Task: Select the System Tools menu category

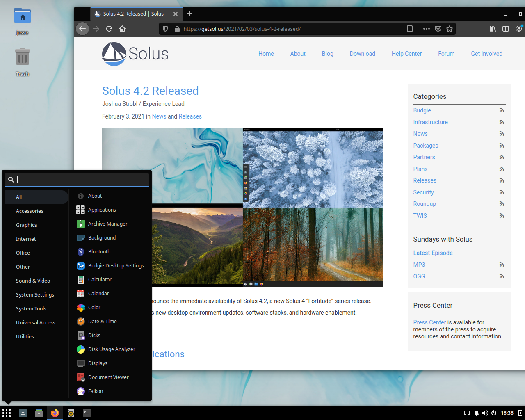Action: pos(31,308)
